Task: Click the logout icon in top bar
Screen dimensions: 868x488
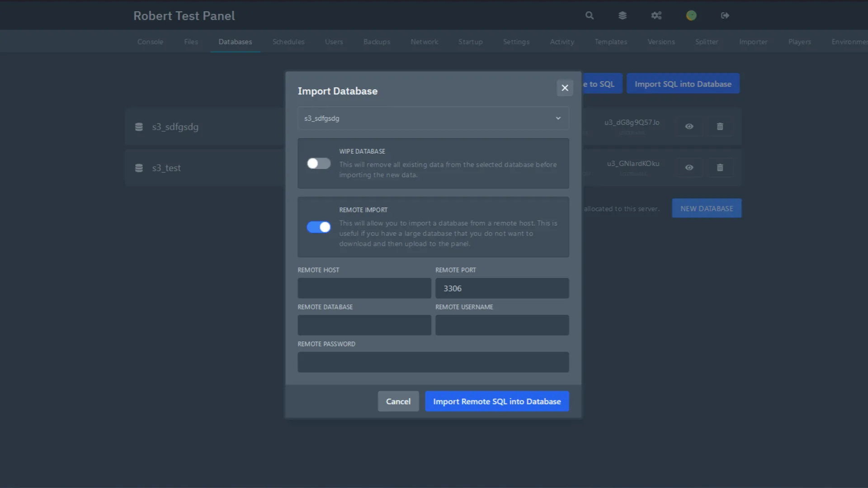Action: pyautogui.click(x=725, y=15)
